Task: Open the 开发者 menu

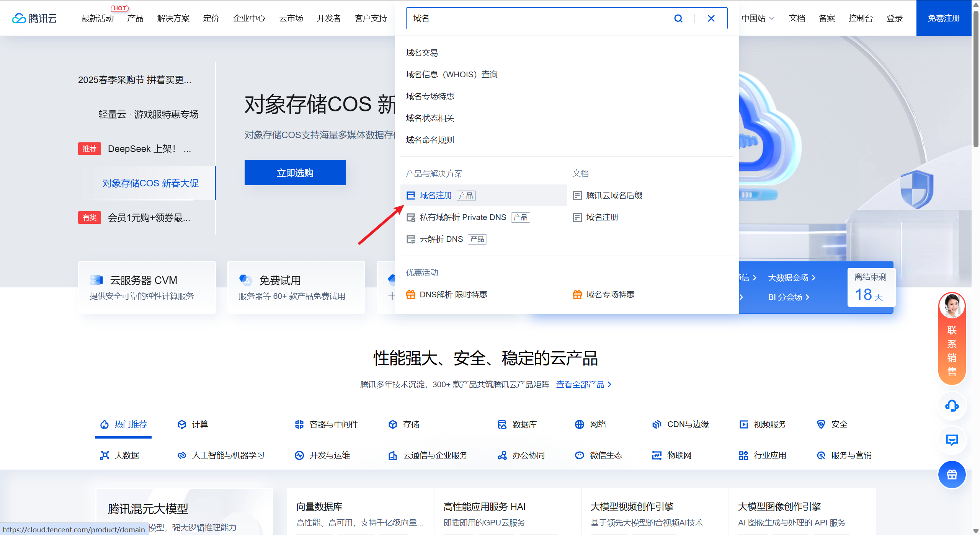Action: (329, 18)
